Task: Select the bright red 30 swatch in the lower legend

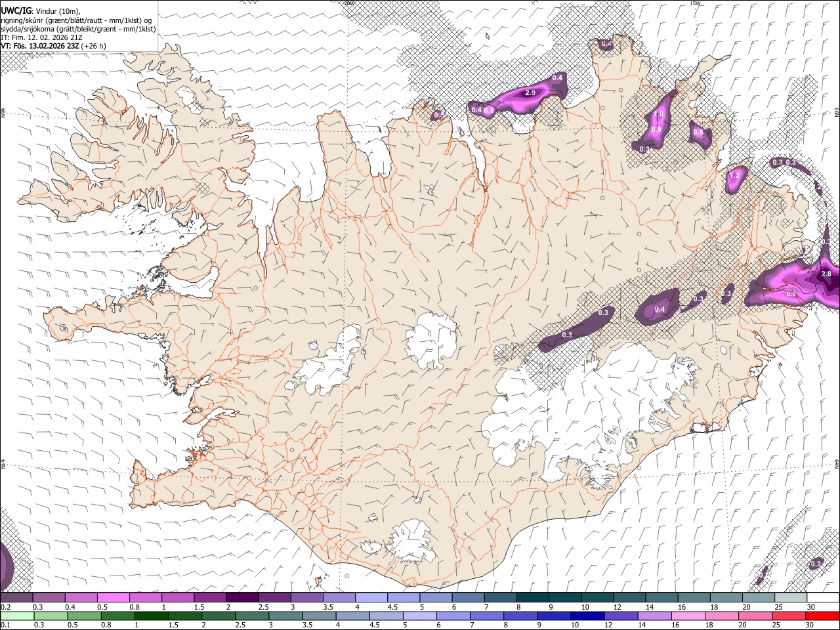Action: click(x=823, y=616)
